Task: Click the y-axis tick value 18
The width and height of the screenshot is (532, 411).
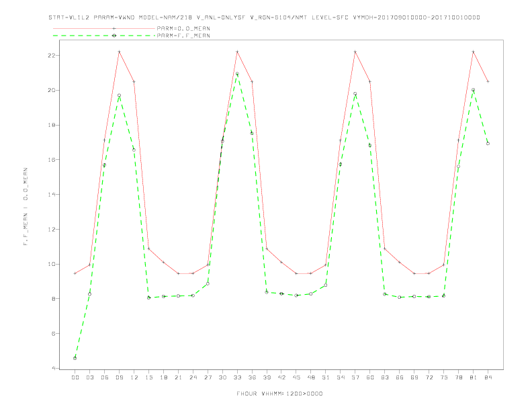Action: click(51, 125)
